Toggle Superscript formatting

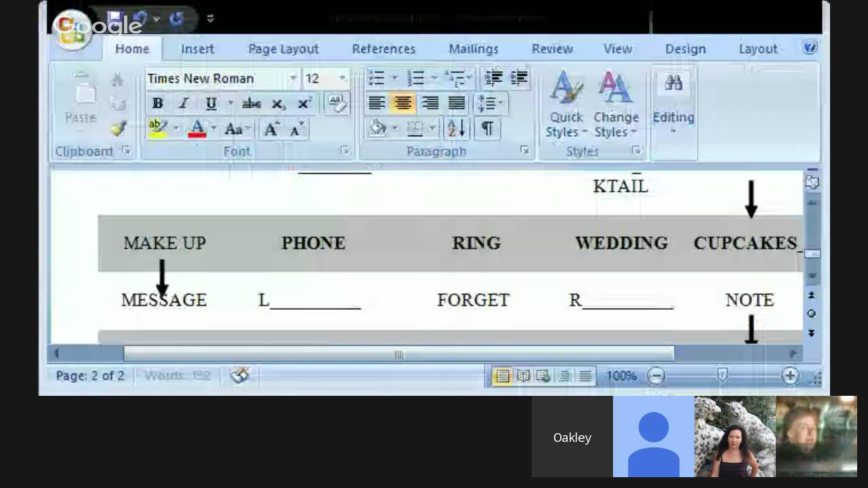[304, 104]
